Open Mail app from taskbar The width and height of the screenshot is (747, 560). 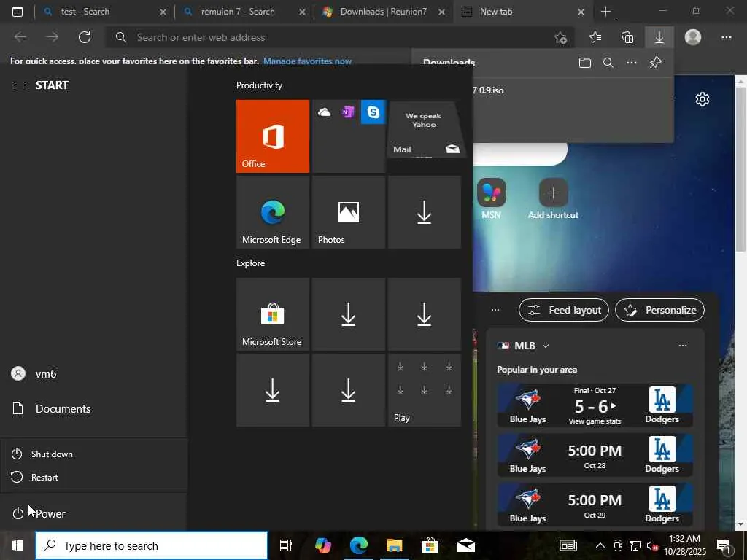[x=466, y=545]
